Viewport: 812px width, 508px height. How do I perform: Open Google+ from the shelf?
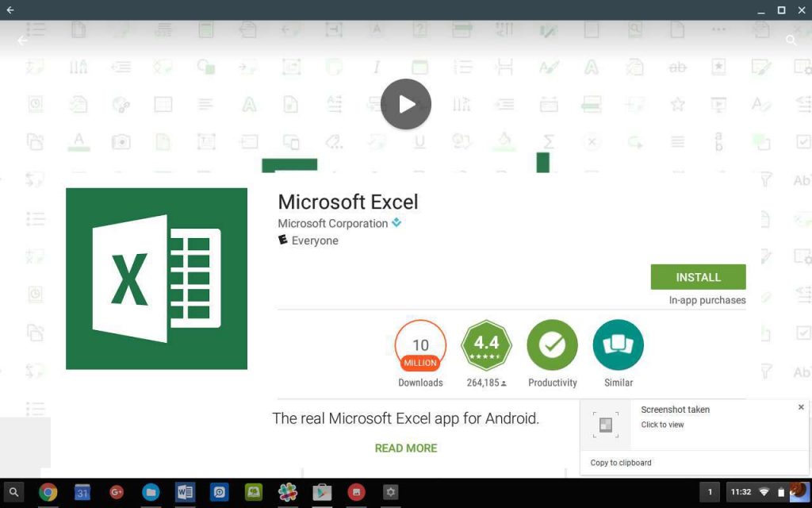[117, 492]
